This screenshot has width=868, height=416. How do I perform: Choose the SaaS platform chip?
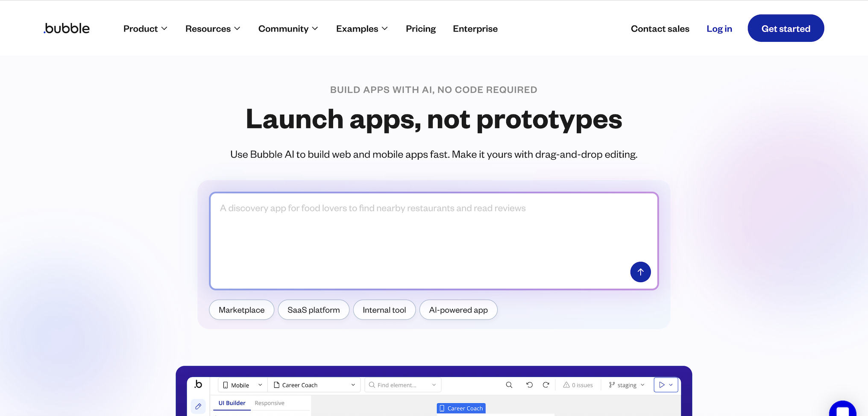(x=314, y=310)
